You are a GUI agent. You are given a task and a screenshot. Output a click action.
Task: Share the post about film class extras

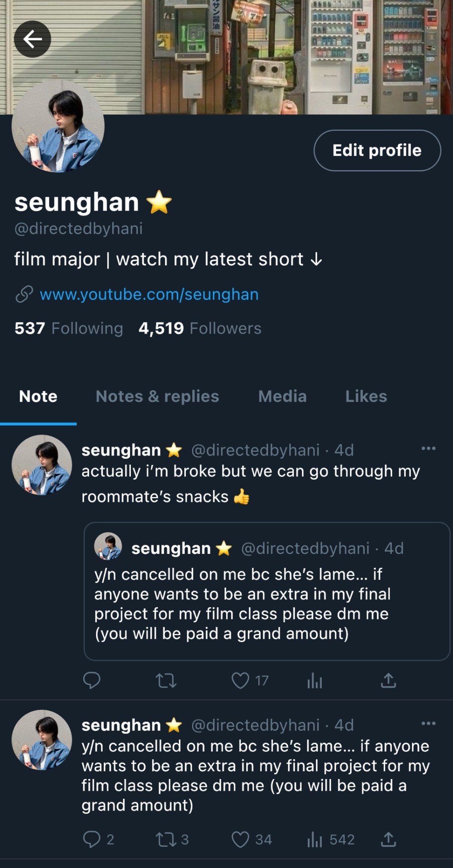(x=388, y=840)
